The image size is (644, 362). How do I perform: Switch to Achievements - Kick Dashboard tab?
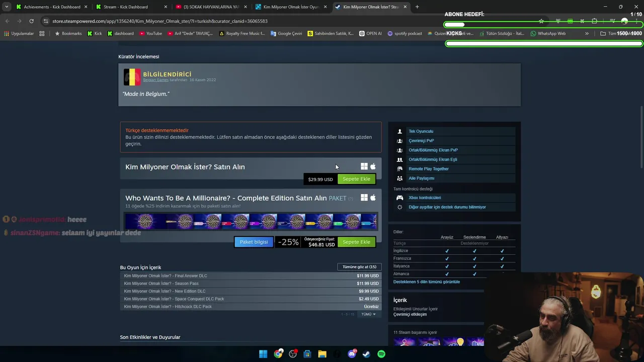pyautogui.click(x=51, y=7)
